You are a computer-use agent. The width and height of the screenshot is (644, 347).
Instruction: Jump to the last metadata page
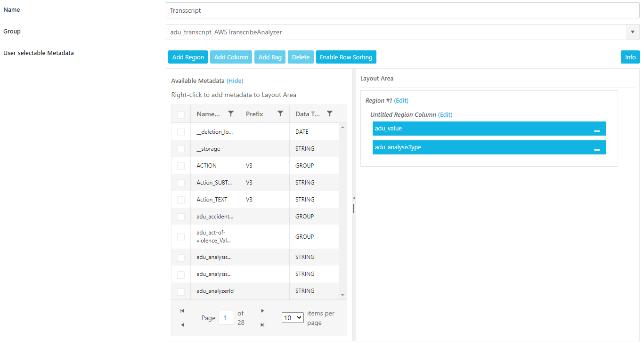262,325
